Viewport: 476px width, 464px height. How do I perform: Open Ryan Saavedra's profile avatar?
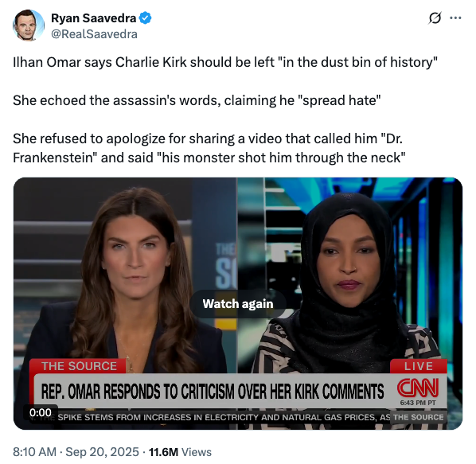pyautogui.click(x=29, y=25)
